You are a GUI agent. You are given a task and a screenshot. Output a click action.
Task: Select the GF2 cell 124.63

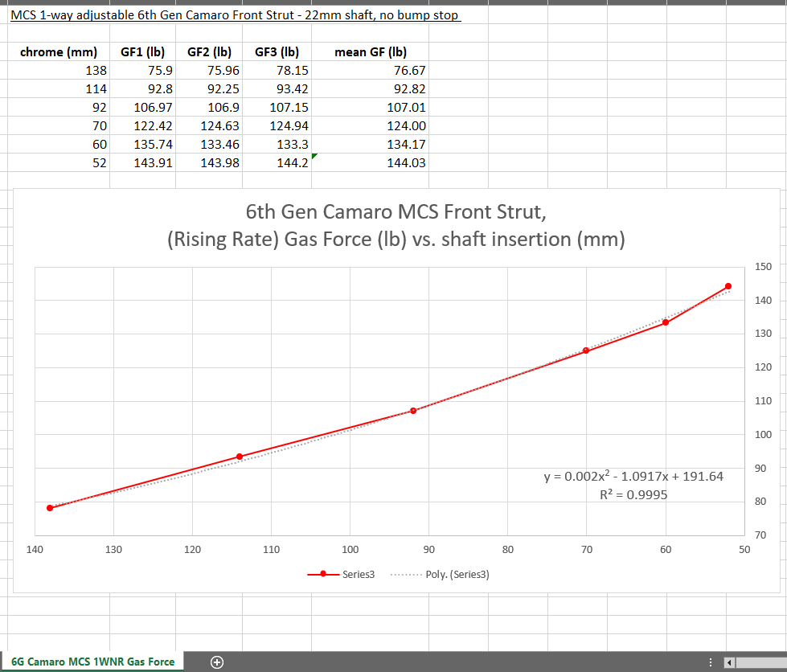point(209,125)
